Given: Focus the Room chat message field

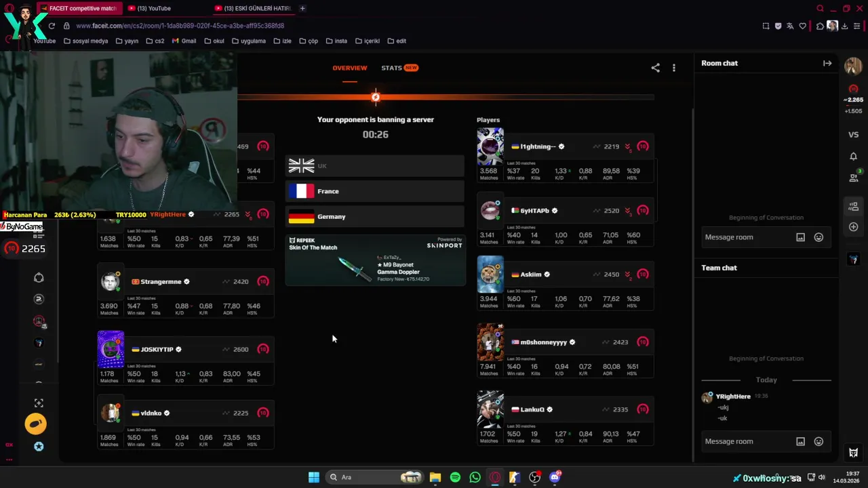Looking at the screenshot, I should pos(747,237).
